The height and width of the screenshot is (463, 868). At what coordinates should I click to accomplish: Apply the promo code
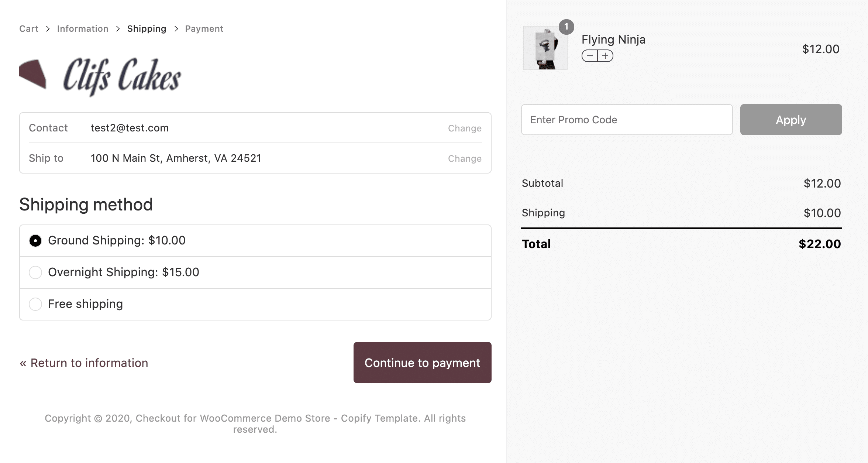pyautogui.click(x=790, y=120)
